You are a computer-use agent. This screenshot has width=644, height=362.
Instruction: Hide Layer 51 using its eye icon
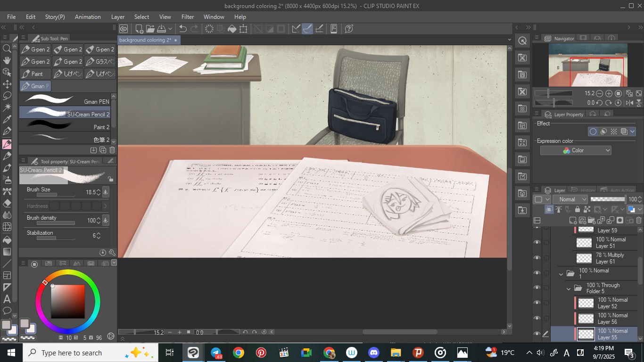[537, 242]
